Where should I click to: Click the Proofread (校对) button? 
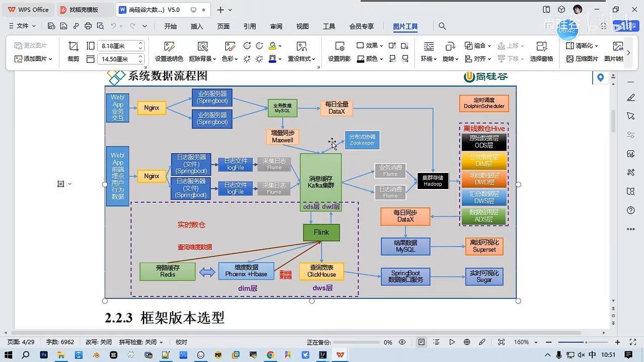(182, 342)
